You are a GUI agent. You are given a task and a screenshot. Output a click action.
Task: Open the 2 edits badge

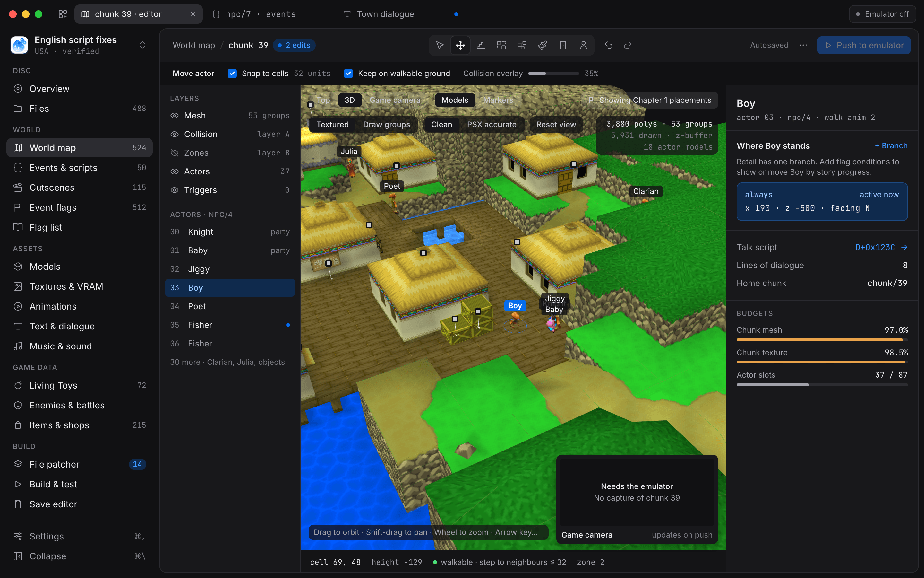(x=294, y=45)
